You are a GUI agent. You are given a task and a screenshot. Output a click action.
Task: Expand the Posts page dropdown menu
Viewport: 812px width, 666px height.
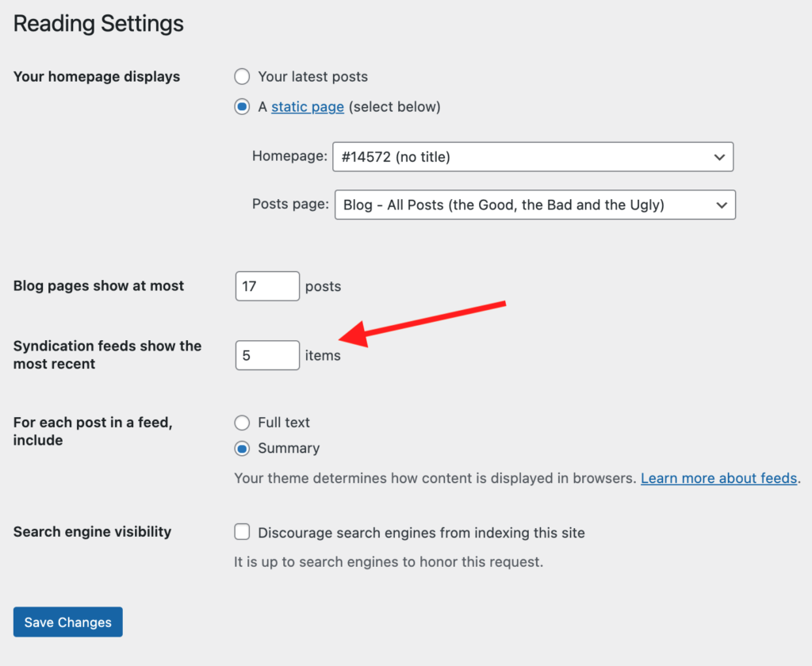tap(523, 205)
